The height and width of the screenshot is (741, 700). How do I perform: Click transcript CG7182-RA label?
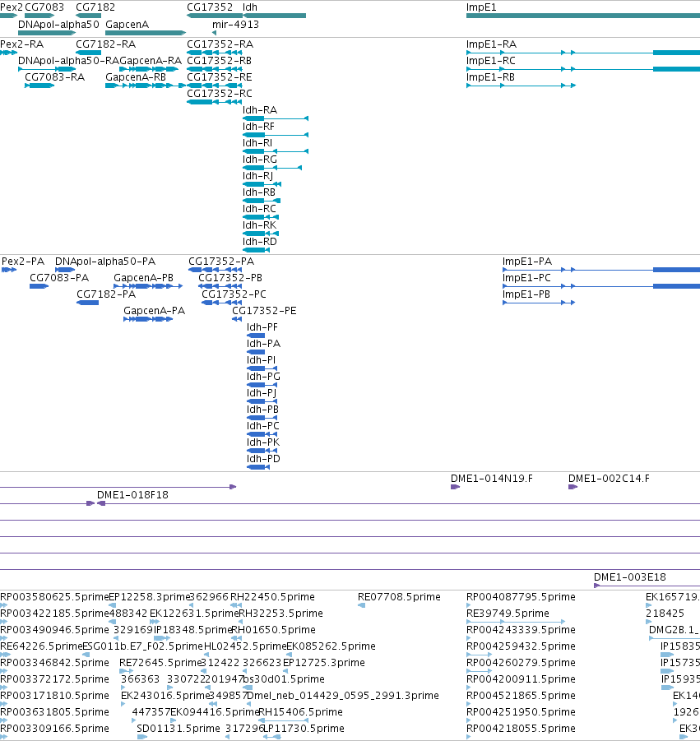[105, 44]
